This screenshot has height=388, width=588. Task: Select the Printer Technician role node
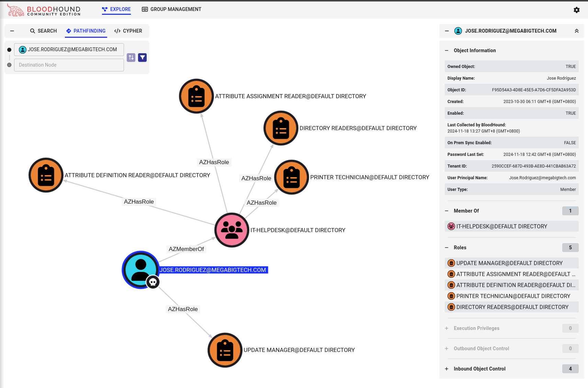tap(292, 177)
